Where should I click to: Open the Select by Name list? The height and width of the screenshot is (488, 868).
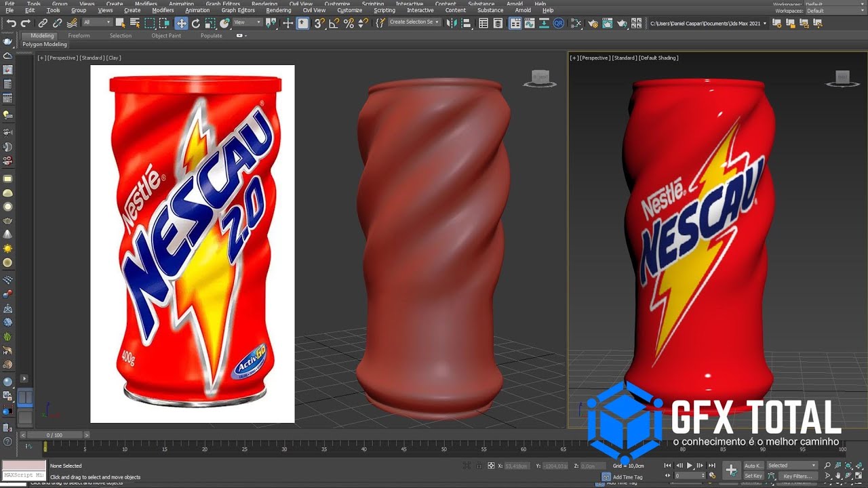(x=135, y=22)
